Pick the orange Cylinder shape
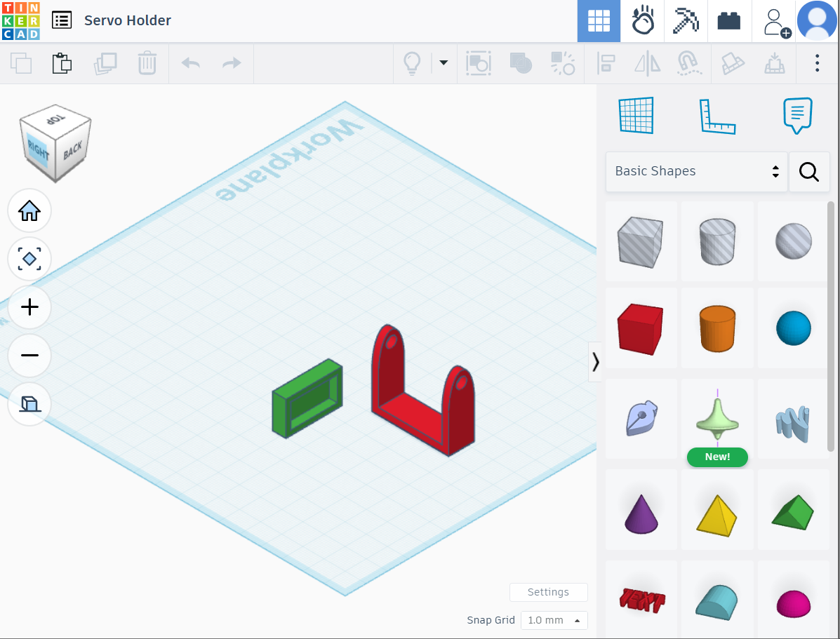This screenshot has width=840, height=639. (x=717, y=328)
